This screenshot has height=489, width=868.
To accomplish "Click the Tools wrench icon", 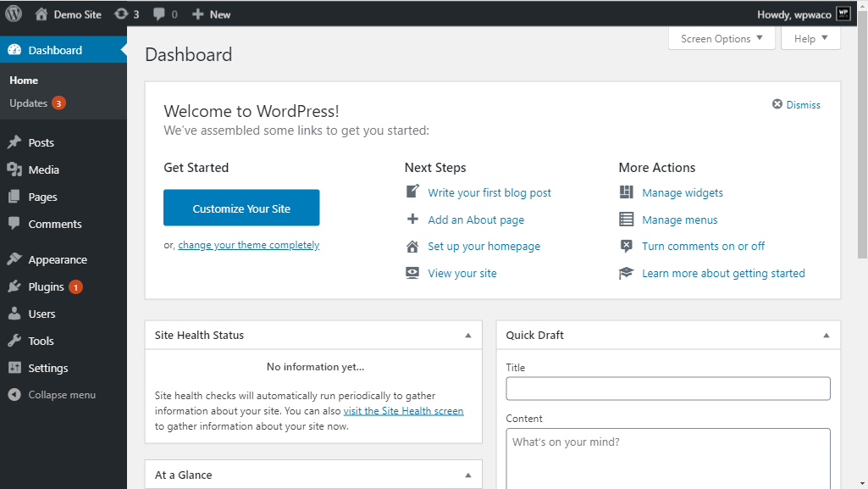I will pos(14,341).
